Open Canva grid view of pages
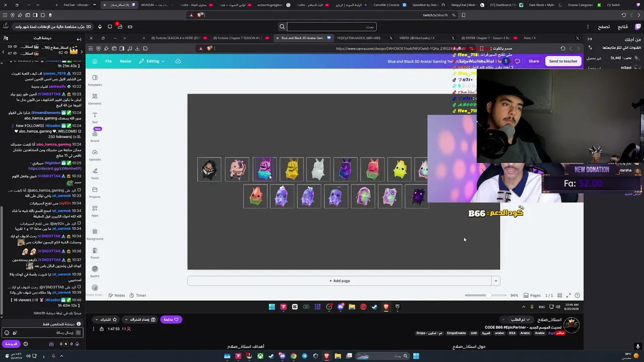This screenshot has width=644, height=362. tap(559, 296)
